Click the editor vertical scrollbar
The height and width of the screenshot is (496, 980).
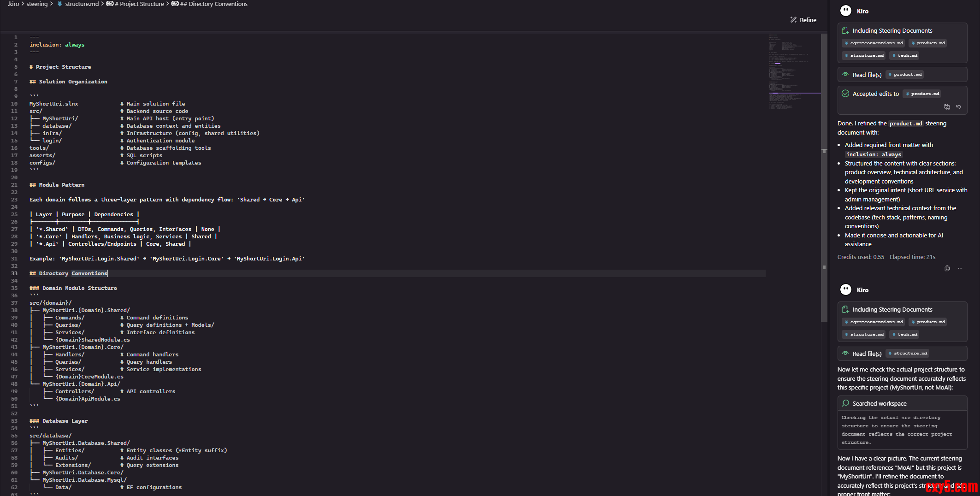pyautogui.click(x=824, y=184)
